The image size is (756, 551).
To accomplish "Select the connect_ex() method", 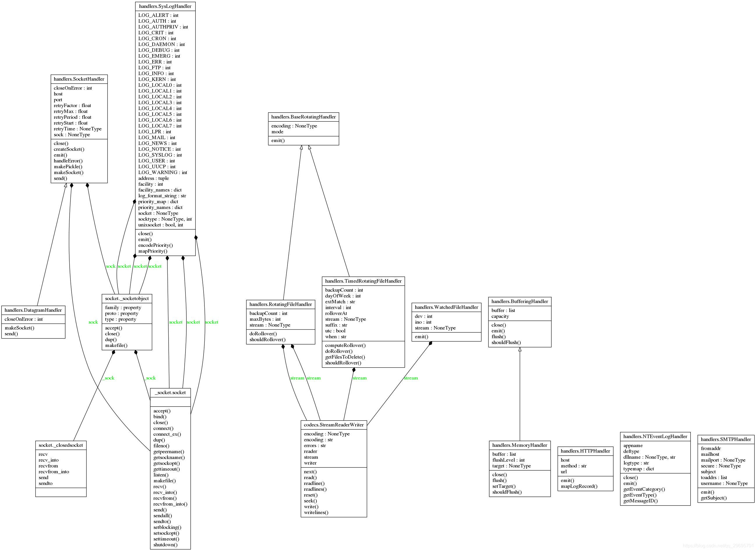I will point(167,434).
